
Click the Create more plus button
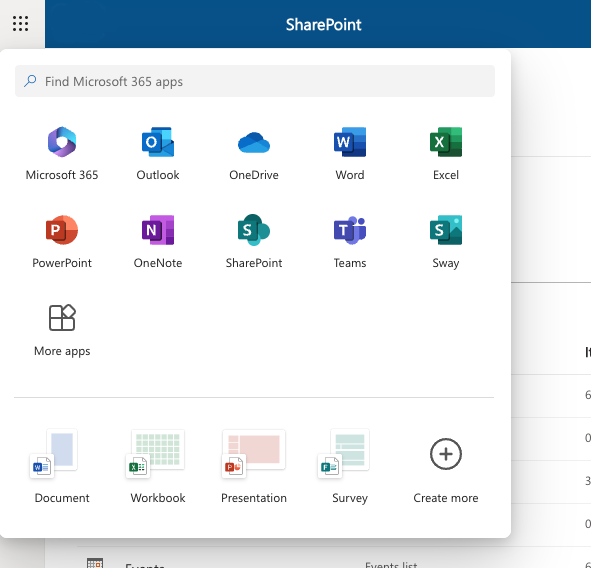coord(446,454)
